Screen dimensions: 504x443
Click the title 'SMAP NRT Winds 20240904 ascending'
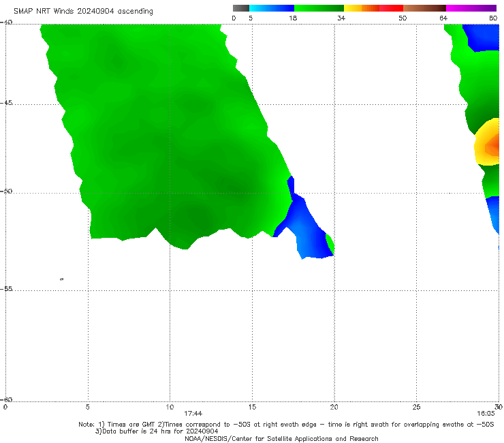[83, 12]
